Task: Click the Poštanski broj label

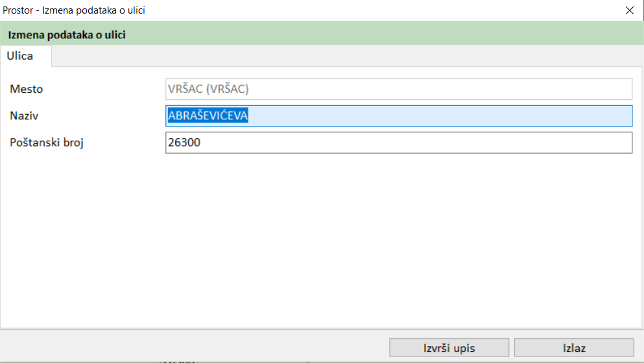Action: 47,143
